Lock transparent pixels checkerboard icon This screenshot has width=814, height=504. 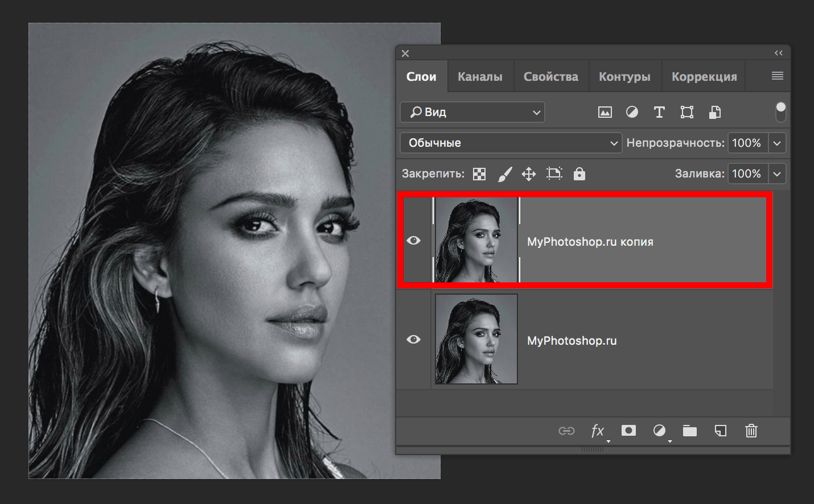479,174
